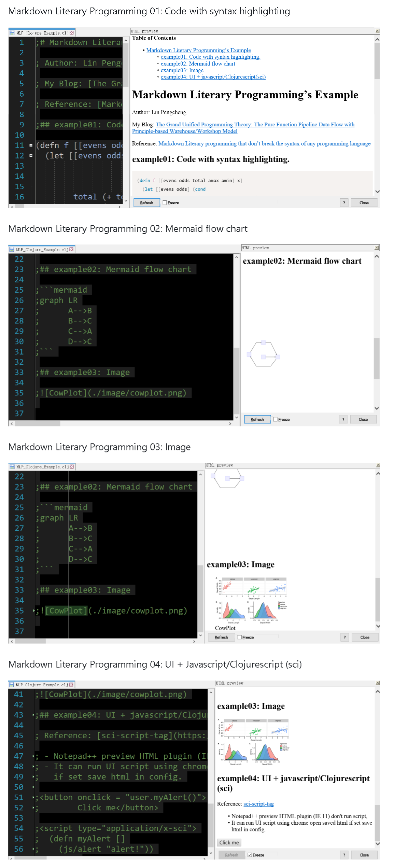Click scroll-down arrow of preview scrollbar in screenshot 01
Image resolution: width=394 pixels, height=868 pixels.
(377, 191)
